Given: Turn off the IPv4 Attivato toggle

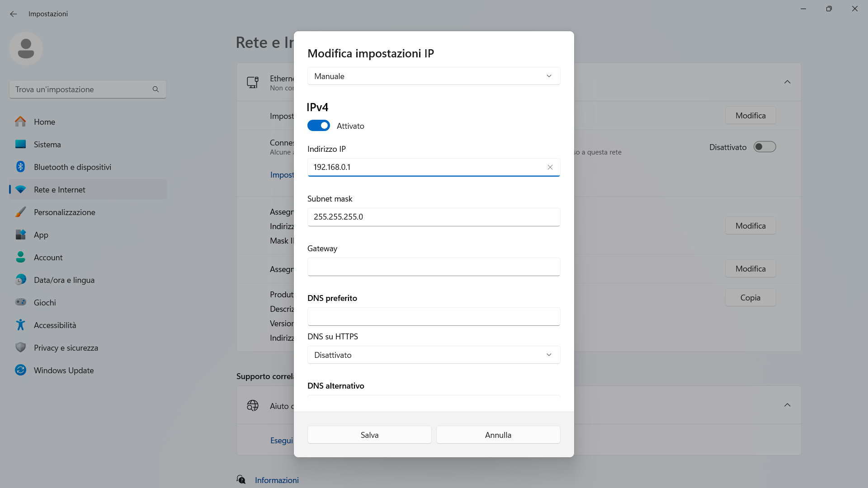Looking at the screenshot, I should [319, 126].
